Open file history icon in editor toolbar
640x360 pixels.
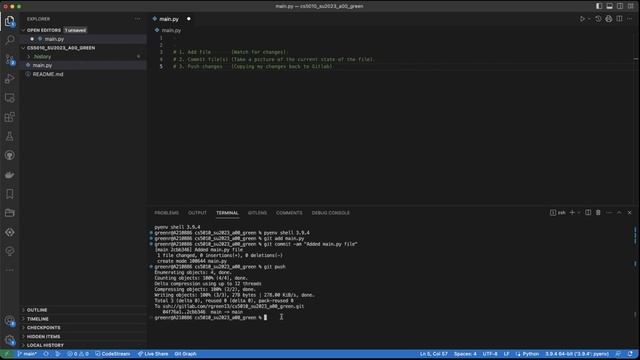click(598, 19)
